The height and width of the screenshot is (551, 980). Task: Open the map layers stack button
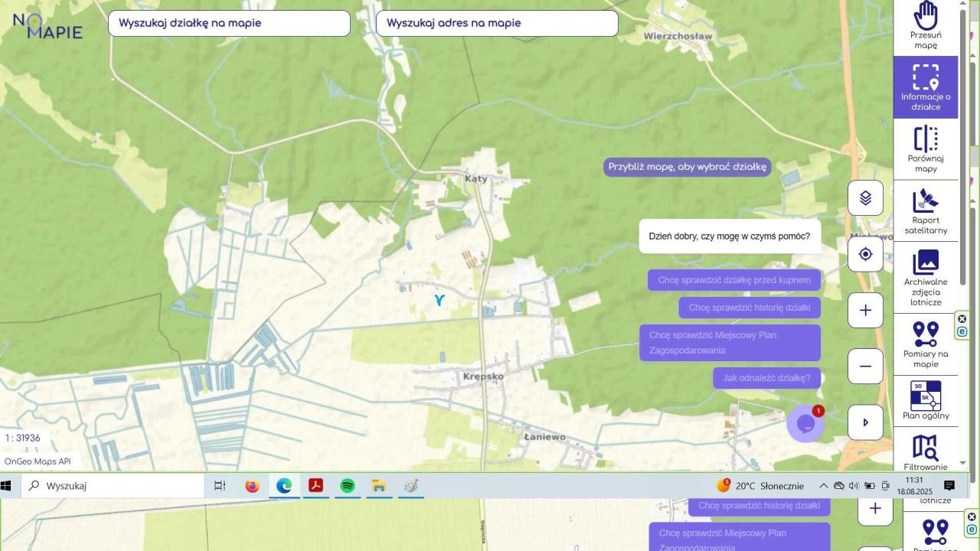click(x=865, y=198)
